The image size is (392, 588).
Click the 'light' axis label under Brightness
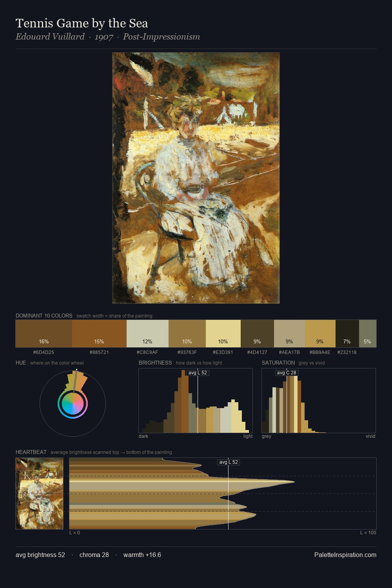tap(248, 436)
